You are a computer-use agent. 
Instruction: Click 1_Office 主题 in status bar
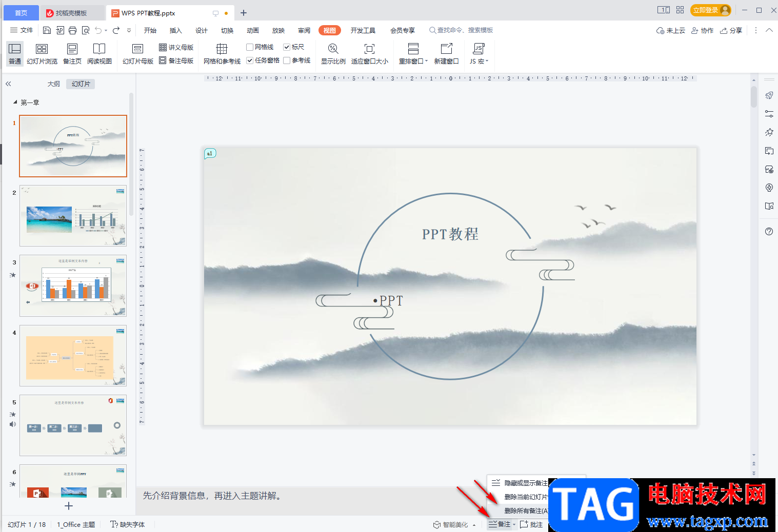tap(76, 524)
